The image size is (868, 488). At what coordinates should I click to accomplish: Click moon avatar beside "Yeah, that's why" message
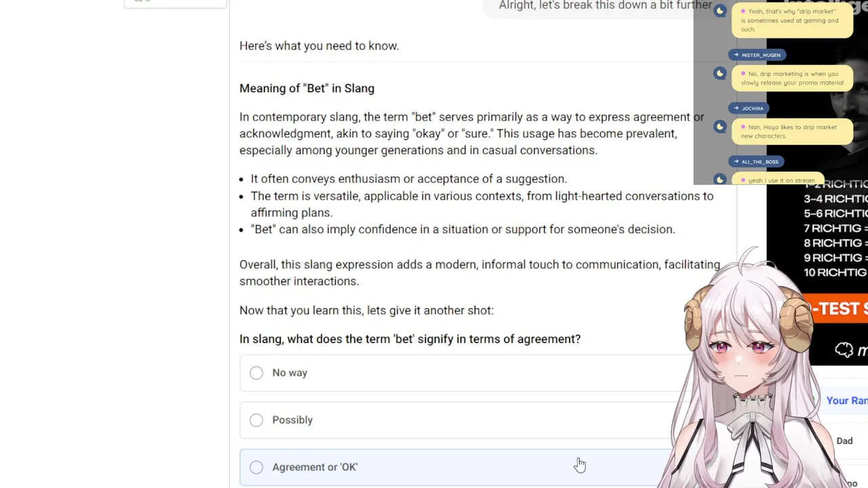[720, 11]
